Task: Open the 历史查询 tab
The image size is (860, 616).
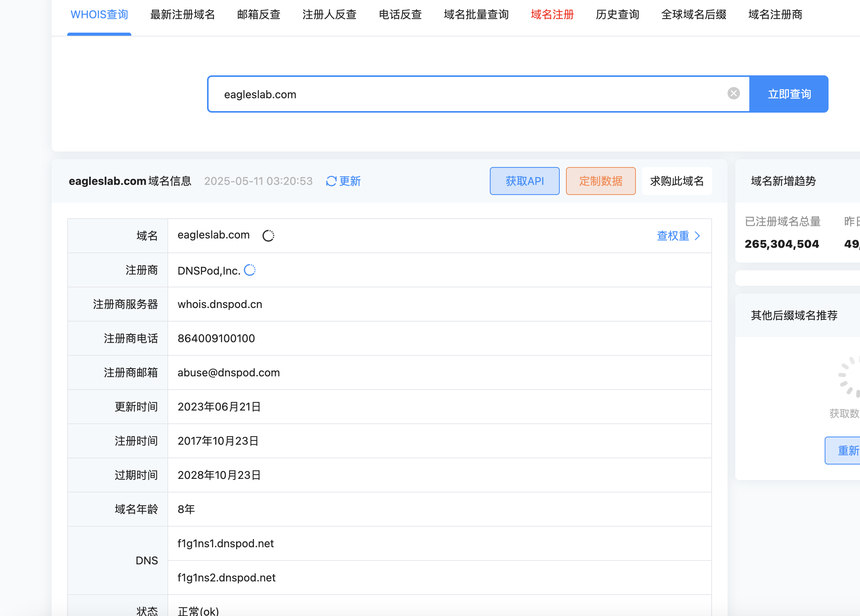Action: tap(617, 15)
